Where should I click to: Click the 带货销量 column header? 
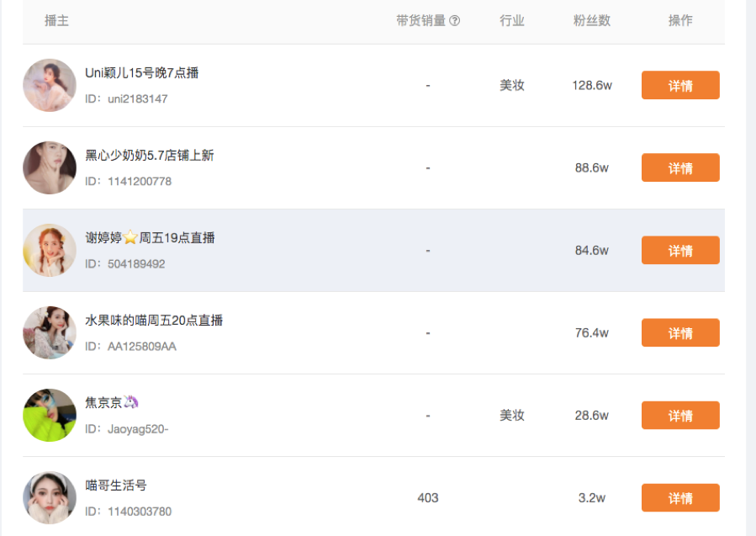tap(421, 21)
